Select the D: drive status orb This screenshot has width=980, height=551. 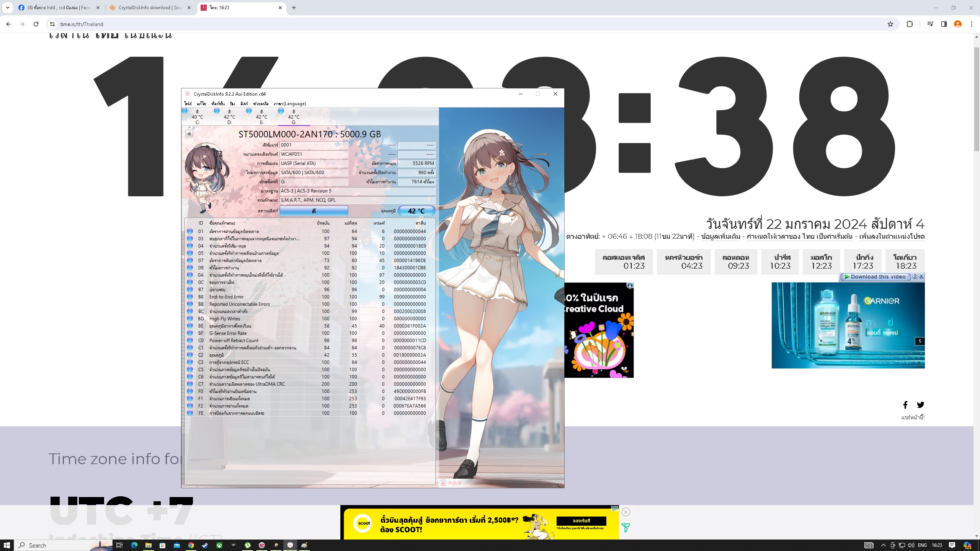tap(217, 111)
